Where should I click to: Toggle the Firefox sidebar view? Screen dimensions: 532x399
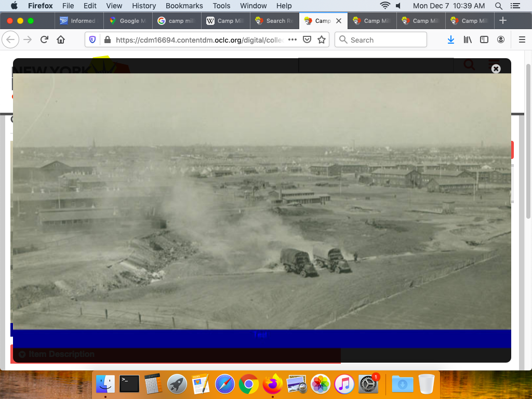(x=484, y=40)
